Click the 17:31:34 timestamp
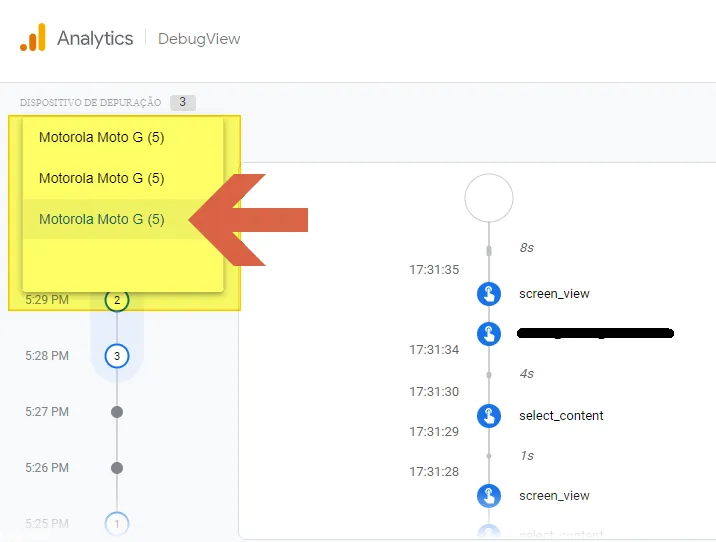 [x=434, y=349]
